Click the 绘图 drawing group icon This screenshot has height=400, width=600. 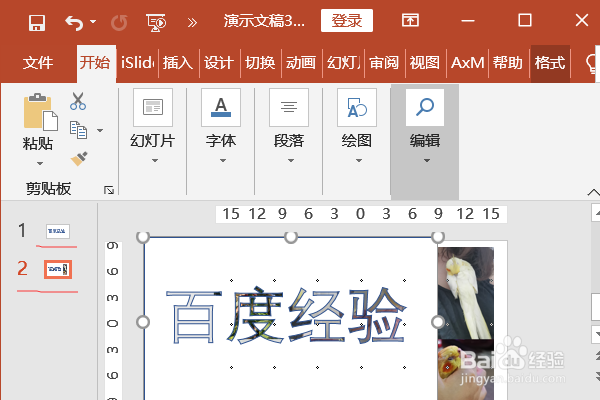point(357,107)
